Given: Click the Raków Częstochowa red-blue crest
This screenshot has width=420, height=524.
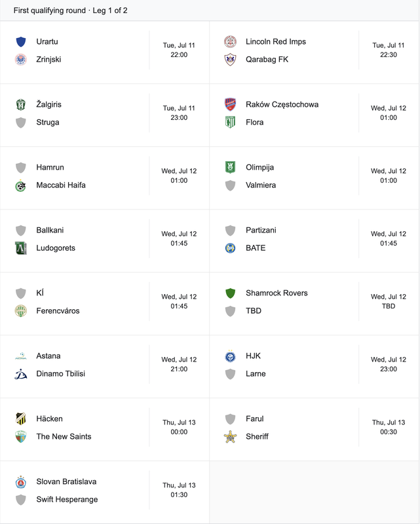Looking at the screenshot, I should point(230,104).
